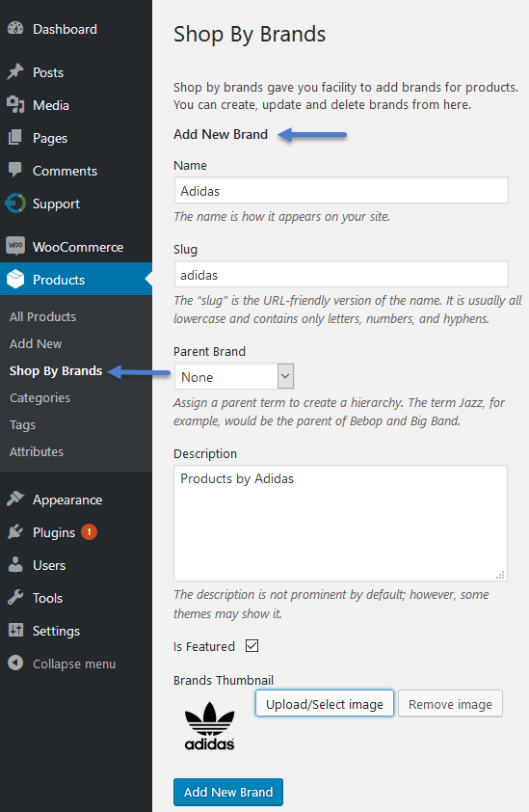Open the Parent Brand dropdown
This screenshot has height=812, width=529.
(x=234, y=376)
